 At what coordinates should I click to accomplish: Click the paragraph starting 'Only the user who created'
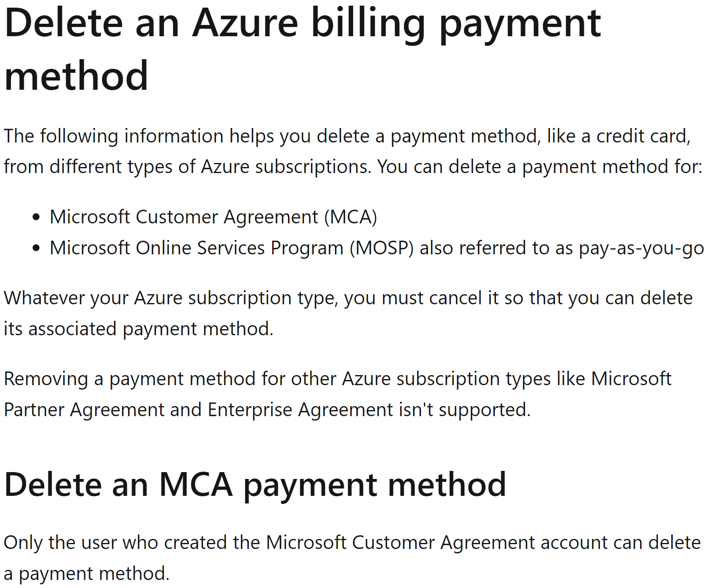tap(352, 543)
